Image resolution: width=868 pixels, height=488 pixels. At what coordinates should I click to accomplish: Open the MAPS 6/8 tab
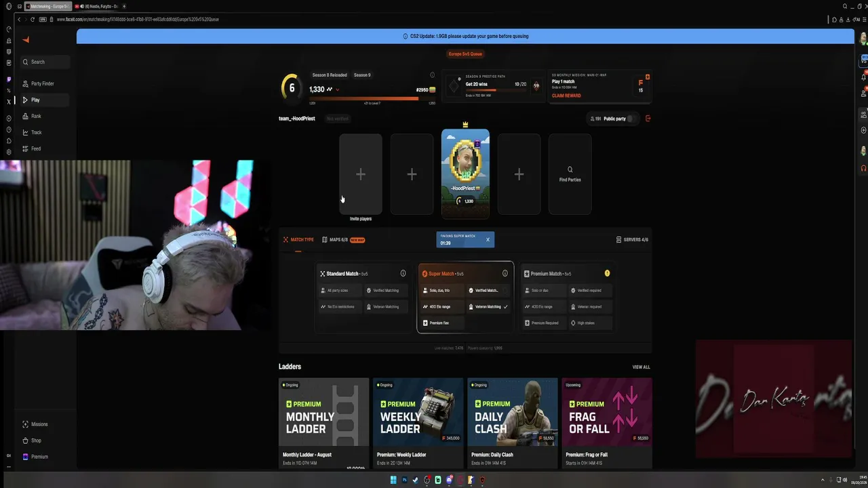(x=343, y=240)
